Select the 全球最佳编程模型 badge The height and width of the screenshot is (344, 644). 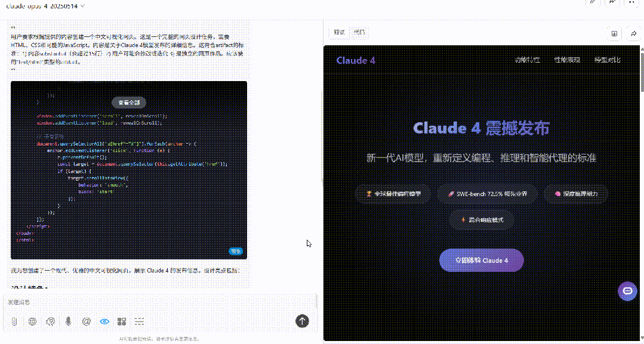[393, 194]
